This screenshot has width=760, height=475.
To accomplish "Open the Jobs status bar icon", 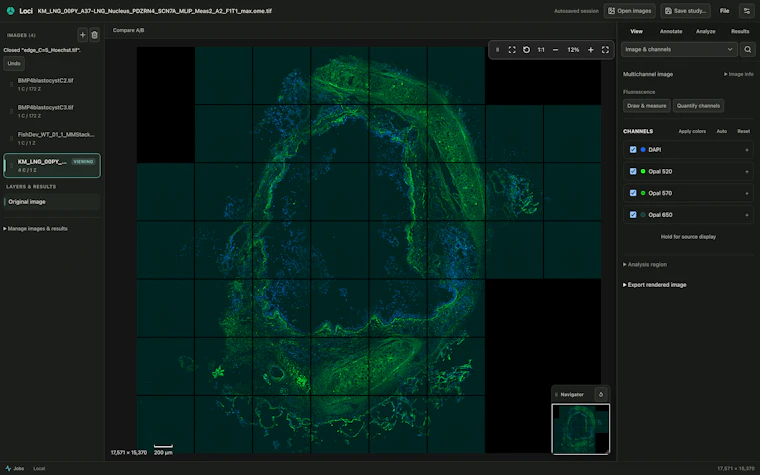I will (8, 468).
